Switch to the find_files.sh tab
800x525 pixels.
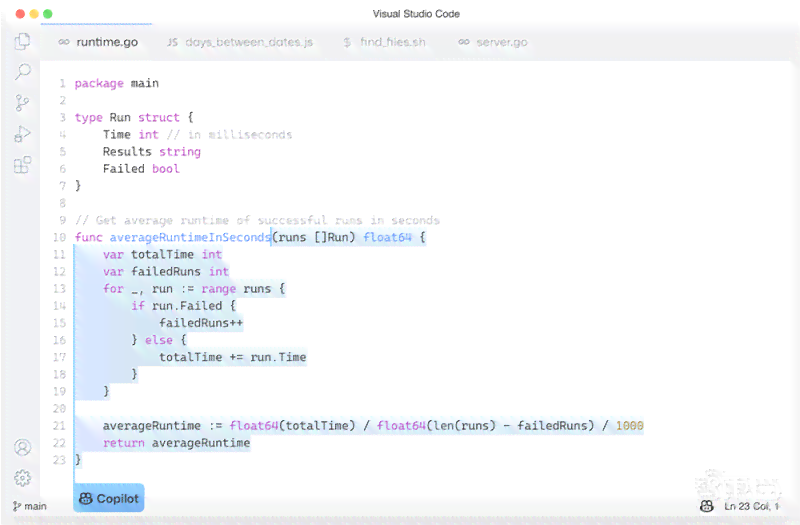click(x=392, y=42)
